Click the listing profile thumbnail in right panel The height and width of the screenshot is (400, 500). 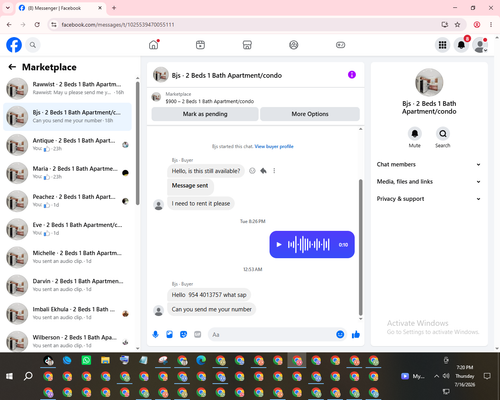(429, 82)
